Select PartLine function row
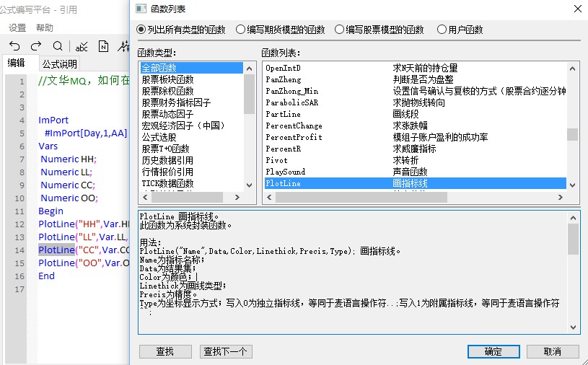Image resolution: width=588 pixels, height=365 pixels. [x=415, y=114]
